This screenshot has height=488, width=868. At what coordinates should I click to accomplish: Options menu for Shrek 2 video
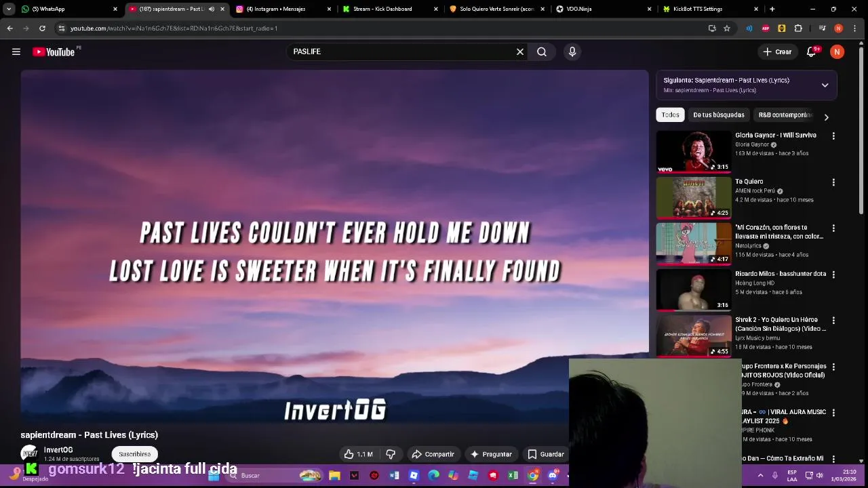(x=833, y=321)
